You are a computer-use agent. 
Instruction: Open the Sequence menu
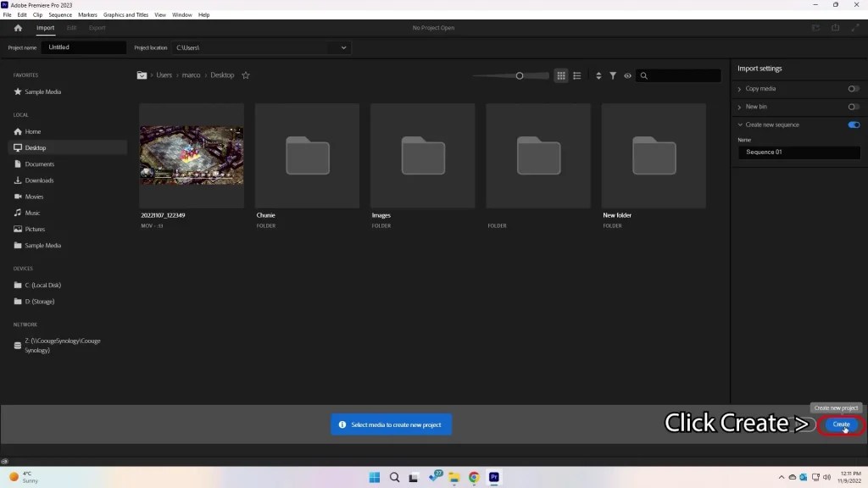[x=59, y=14]
